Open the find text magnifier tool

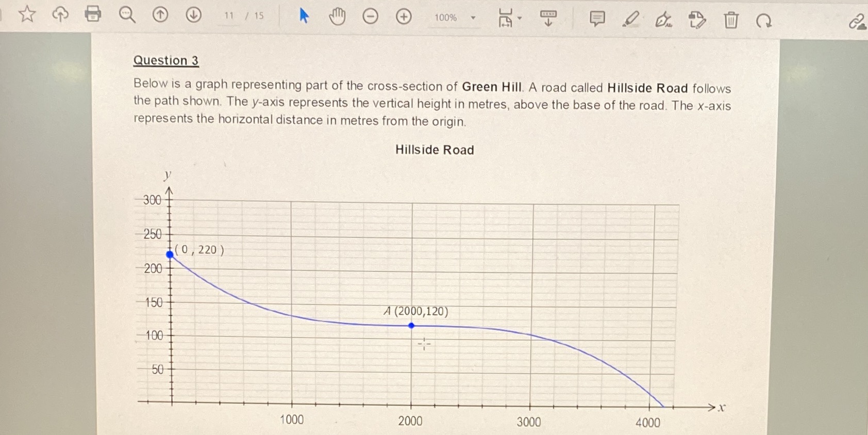(x=127, y=14)
